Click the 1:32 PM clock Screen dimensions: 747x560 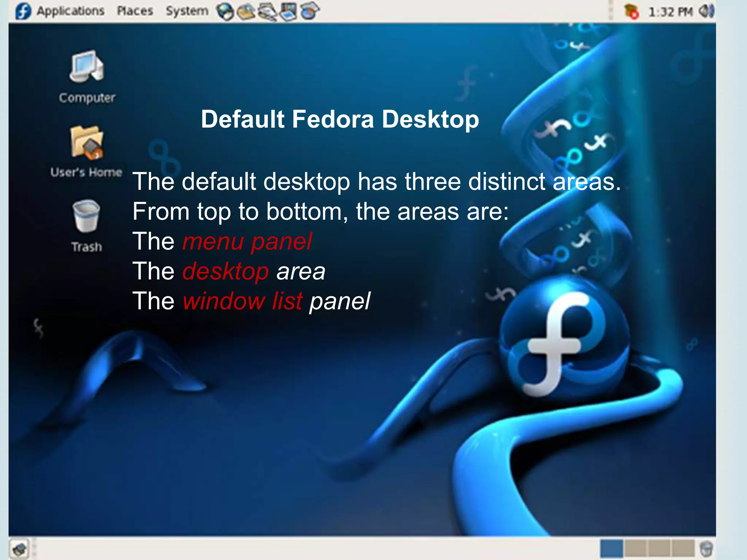point(670,12)
